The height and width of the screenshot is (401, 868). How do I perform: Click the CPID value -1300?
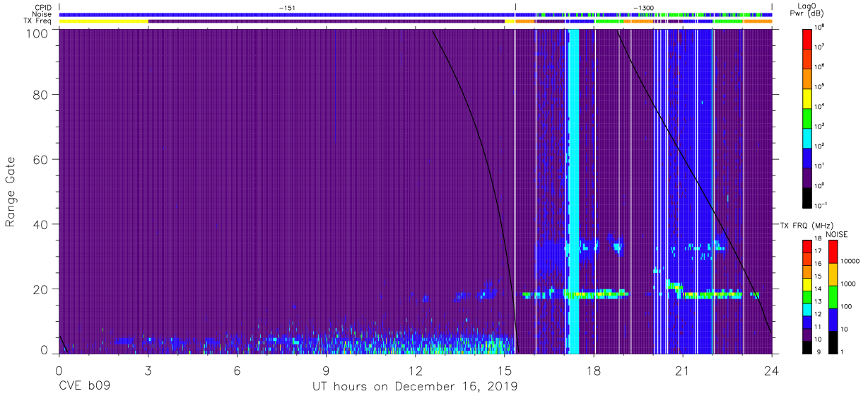pos(643,8)
